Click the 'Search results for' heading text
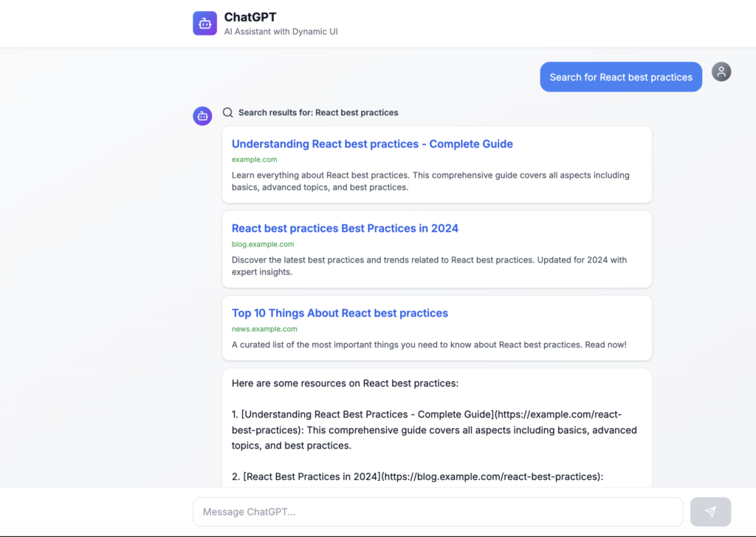 coord(318,113)
